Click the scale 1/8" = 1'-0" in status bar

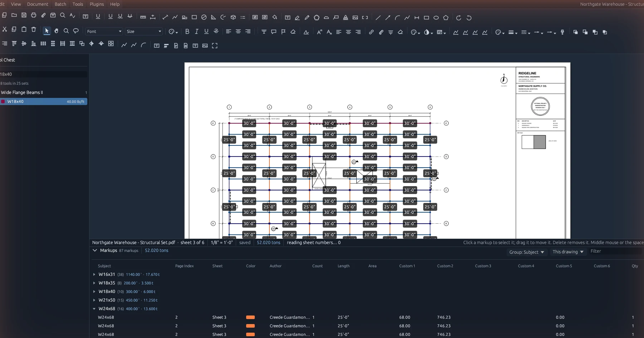[222, 243]
